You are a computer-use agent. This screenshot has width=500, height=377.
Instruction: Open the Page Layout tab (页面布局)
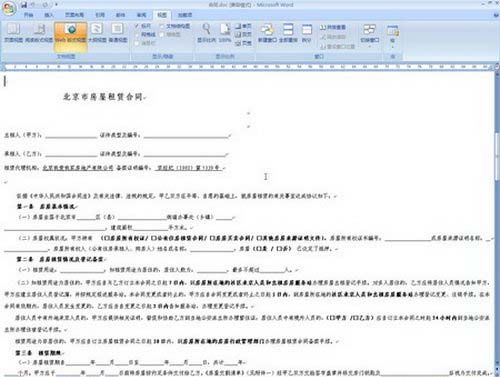tap(74, 15)
